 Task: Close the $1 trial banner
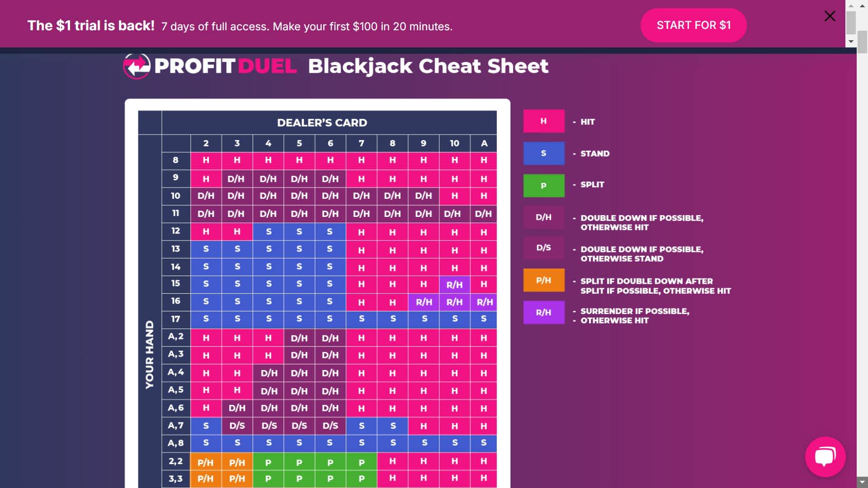coord(830,16)
